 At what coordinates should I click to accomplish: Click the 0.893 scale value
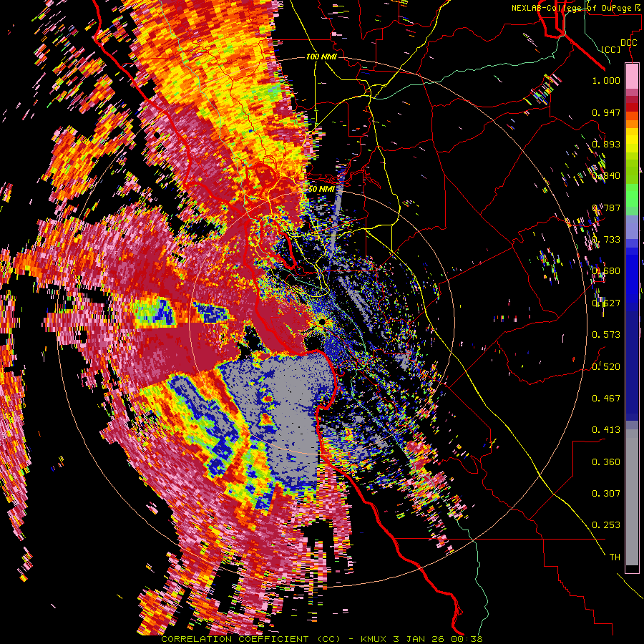point(606,144)
